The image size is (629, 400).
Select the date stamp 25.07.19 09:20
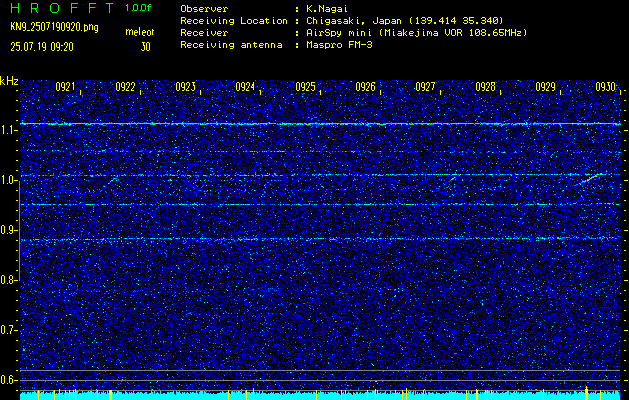click(42, 47)
